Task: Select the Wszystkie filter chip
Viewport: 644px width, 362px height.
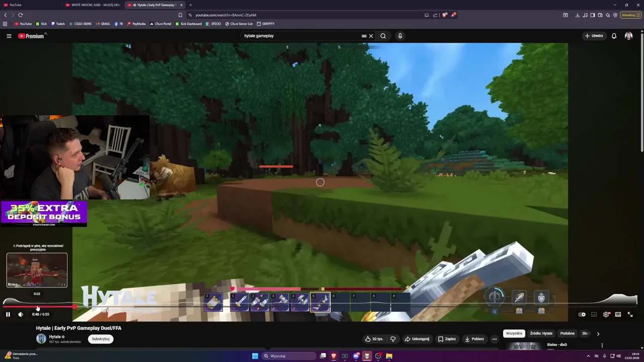Action: [x=514, y=333]
